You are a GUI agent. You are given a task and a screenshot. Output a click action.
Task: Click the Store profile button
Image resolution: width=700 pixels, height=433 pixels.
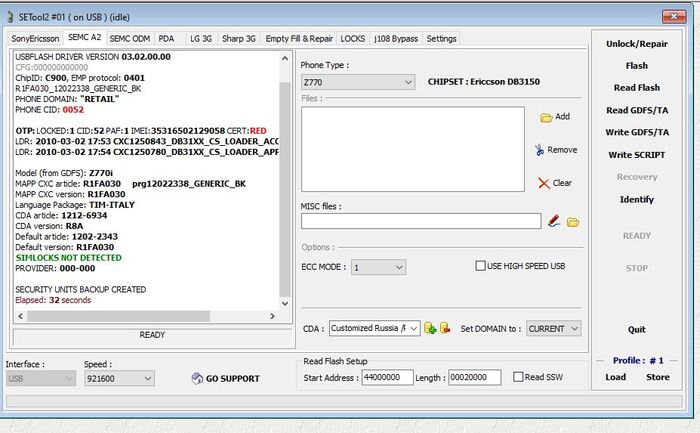[x=658, y=377]
